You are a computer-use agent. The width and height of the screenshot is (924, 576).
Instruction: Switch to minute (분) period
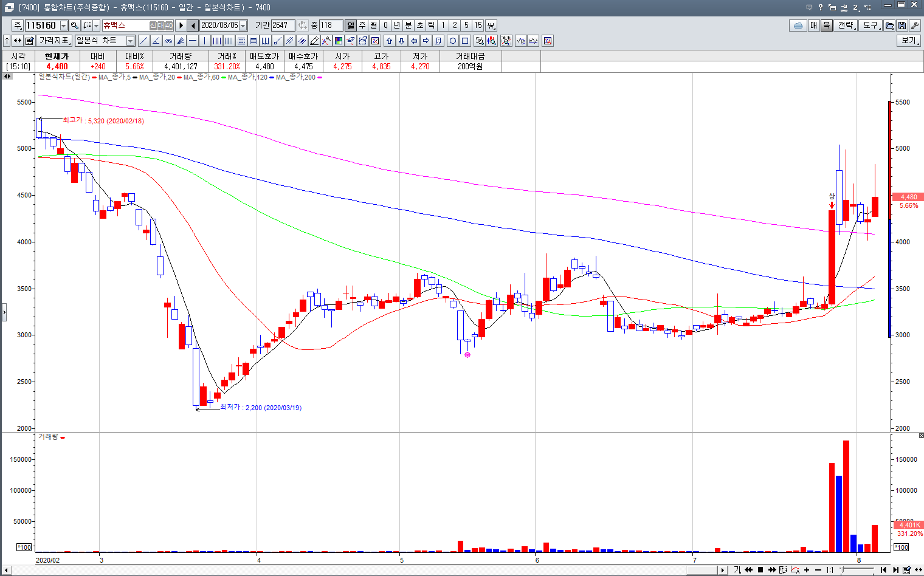pos(409,26)
